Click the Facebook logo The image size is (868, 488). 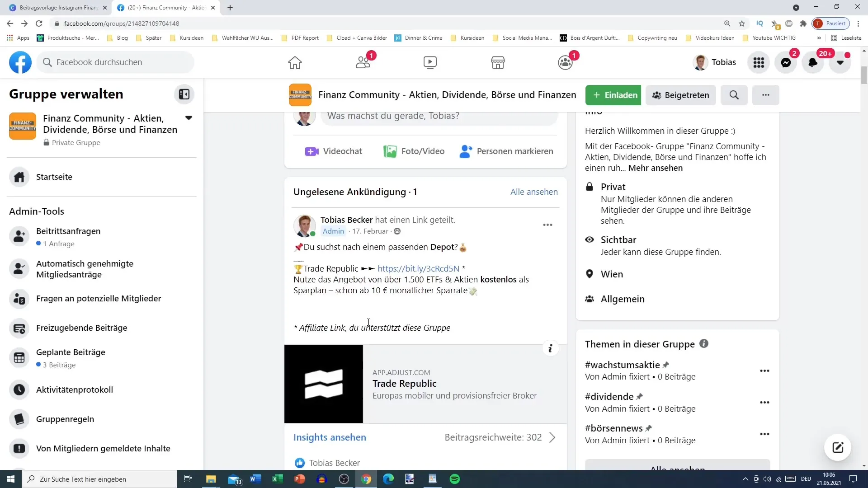pos(20,62)
